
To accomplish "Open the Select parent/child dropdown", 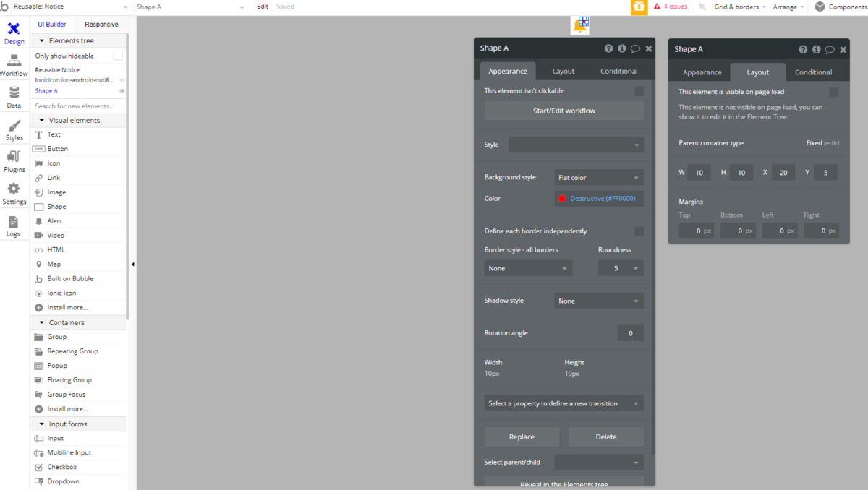I will coord(599,462).
